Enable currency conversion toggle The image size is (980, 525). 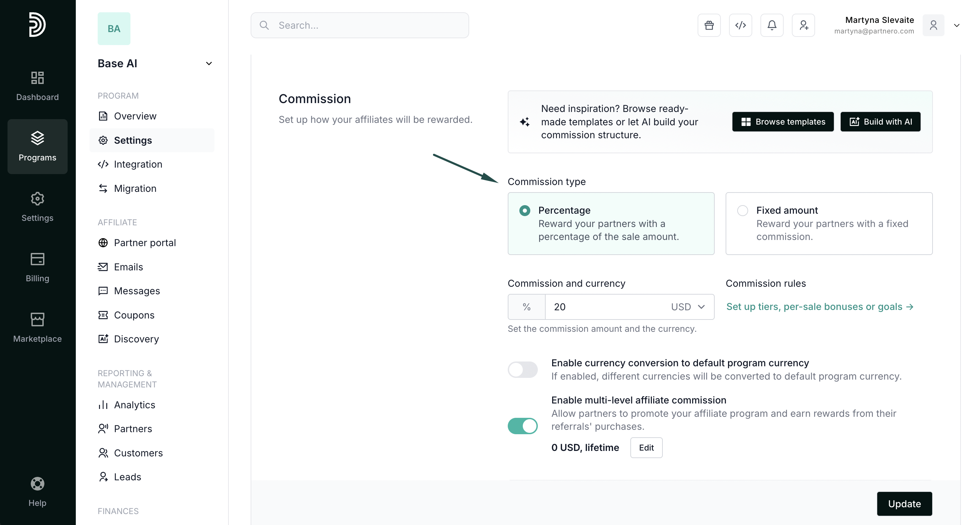pyautogui.click(x=522, y=369)
